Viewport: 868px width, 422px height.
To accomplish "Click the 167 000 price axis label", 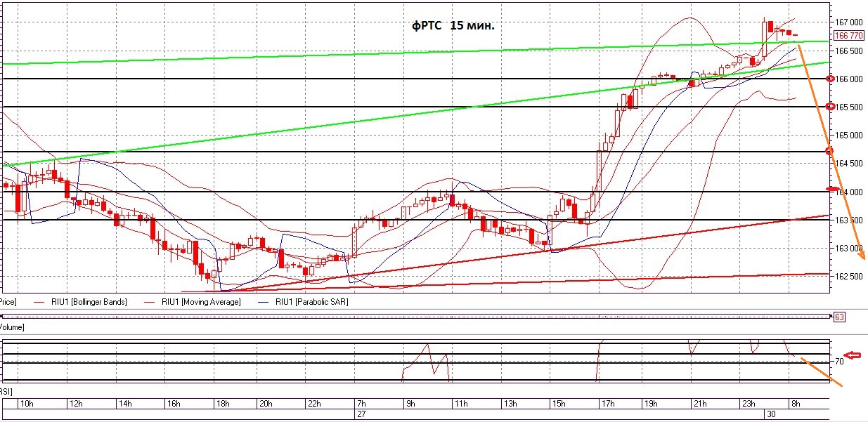I will 848,22.
